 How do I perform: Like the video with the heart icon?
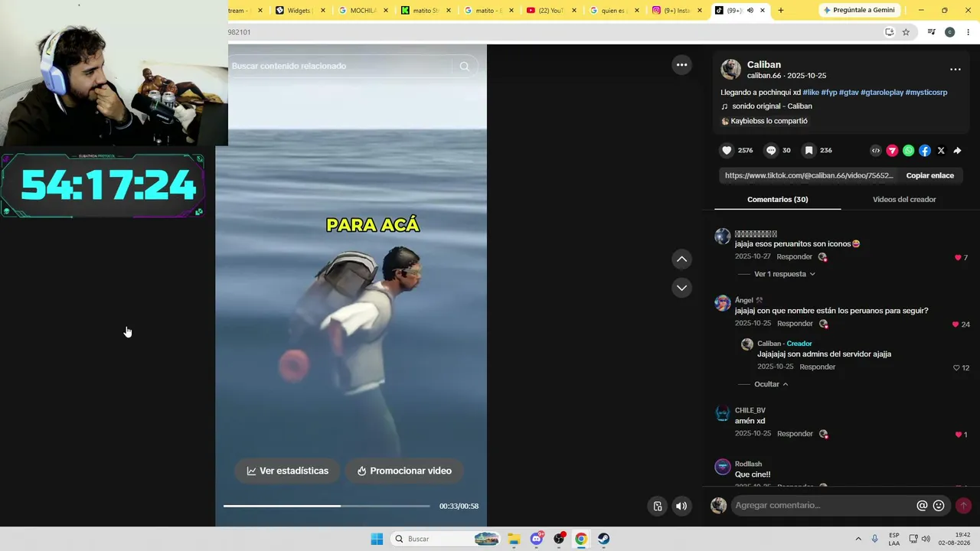pos(727,151)
